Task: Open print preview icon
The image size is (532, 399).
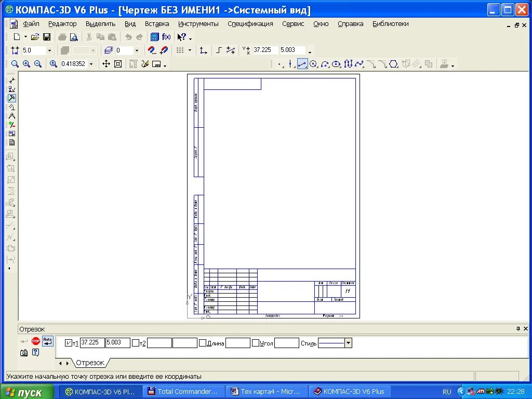Action: [x=74, y=37]
